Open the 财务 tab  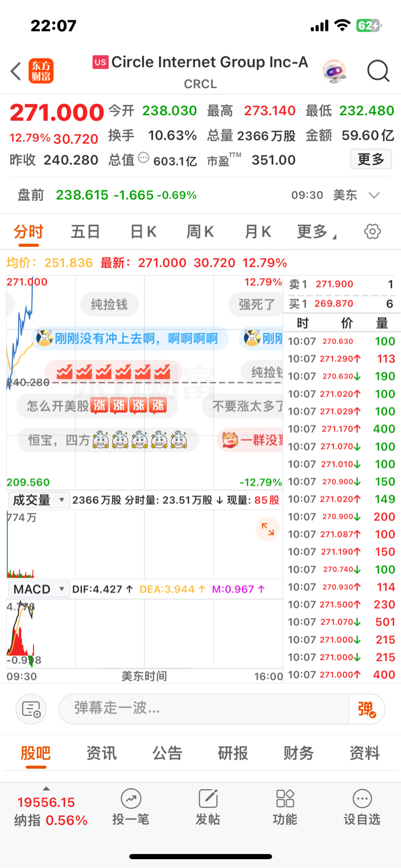pos(299,753)
